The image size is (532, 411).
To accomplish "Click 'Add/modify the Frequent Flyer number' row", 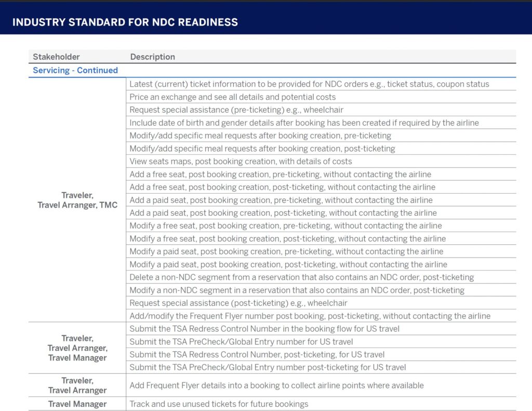I will tap(321, 316).
